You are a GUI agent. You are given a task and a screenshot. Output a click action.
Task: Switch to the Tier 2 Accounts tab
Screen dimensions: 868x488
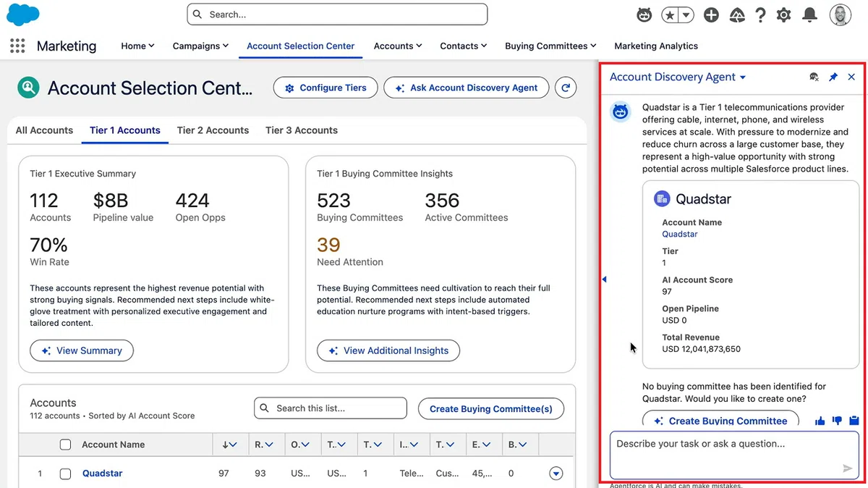[213, 130]
